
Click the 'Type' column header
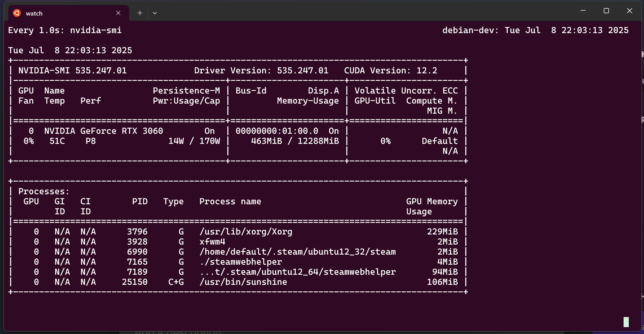[173, 201]
